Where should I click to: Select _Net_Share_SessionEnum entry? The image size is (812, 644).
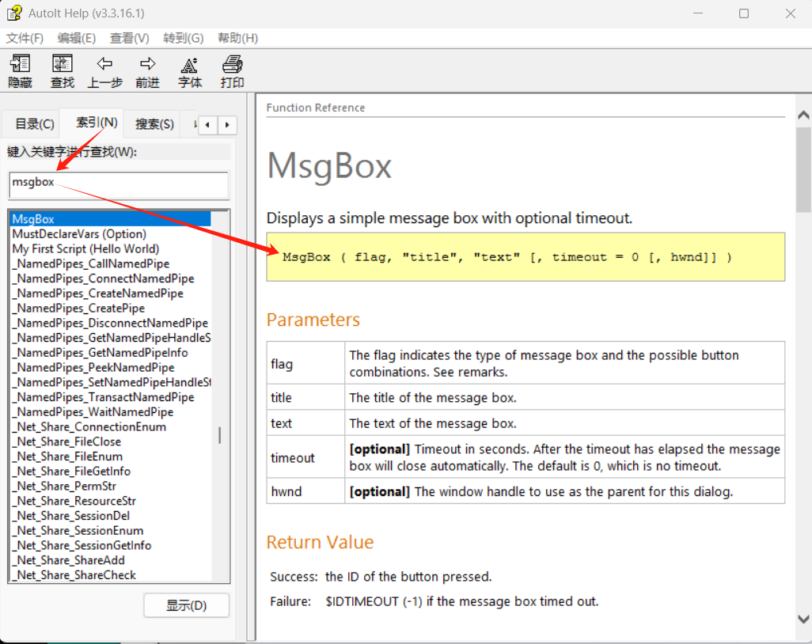coord(78,531)
